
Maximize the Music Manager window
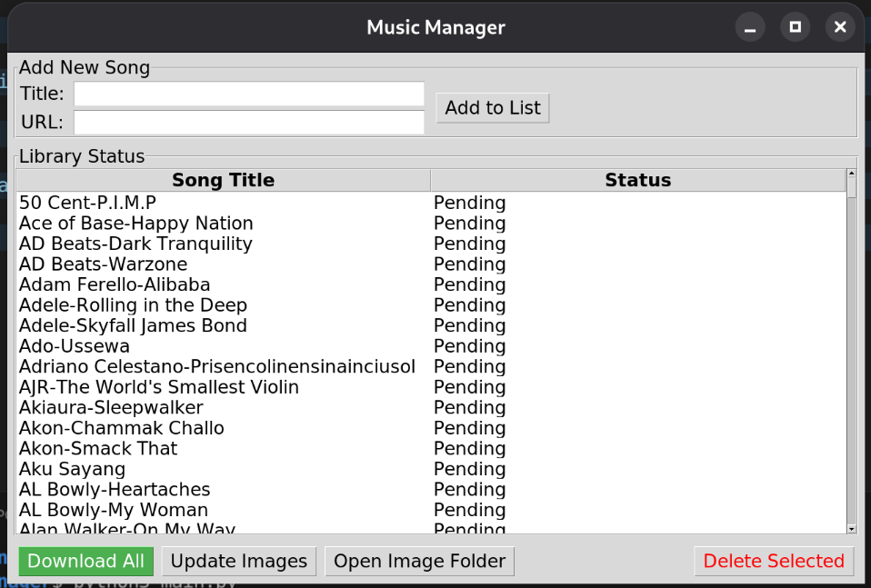coord(795,27)
